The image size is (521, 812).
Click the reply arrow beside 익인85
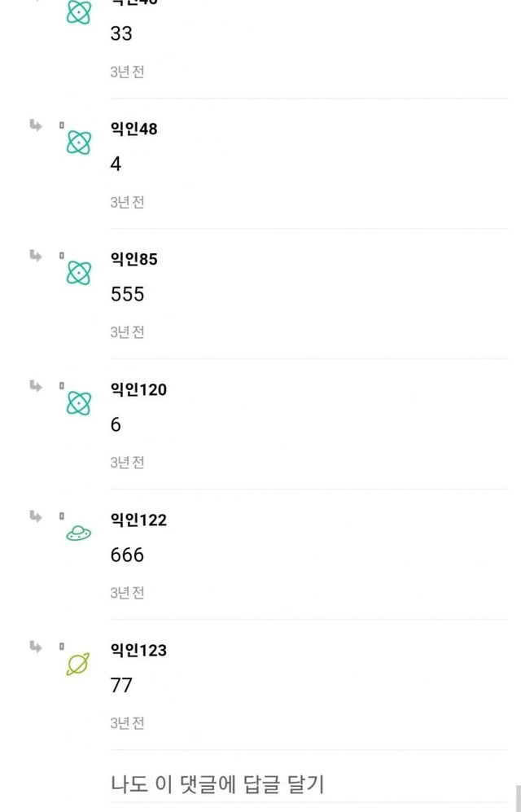36,256
